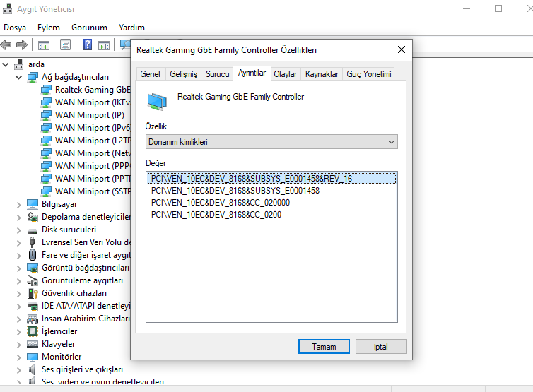Image resolution: width=533 pixels, height=392 pixels.
Task: Expand the Güvenlik cihazları node
Action: point(18,294)
